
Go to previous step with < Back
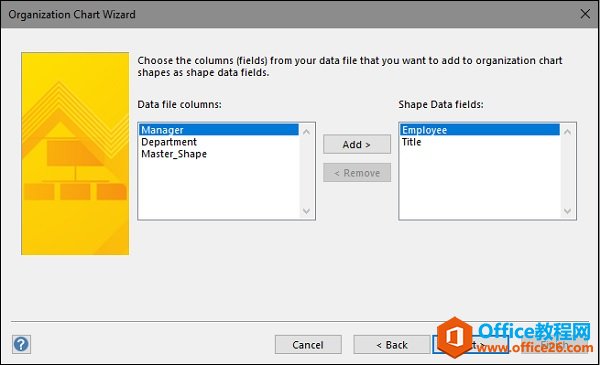pos(392,345)
